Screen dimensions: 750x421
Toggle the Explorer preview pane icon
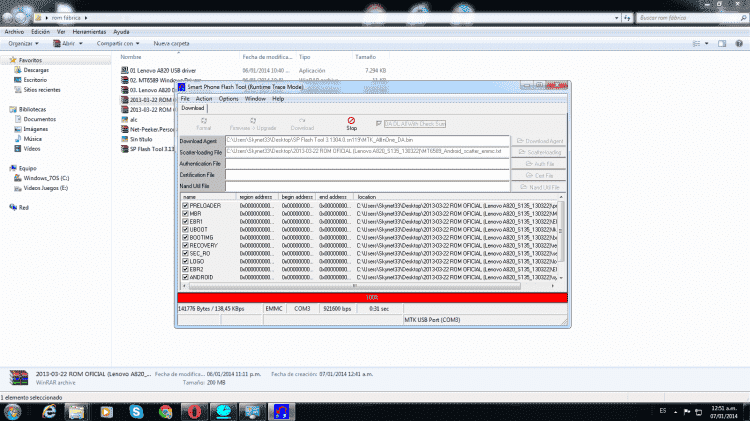coord(722,44)
